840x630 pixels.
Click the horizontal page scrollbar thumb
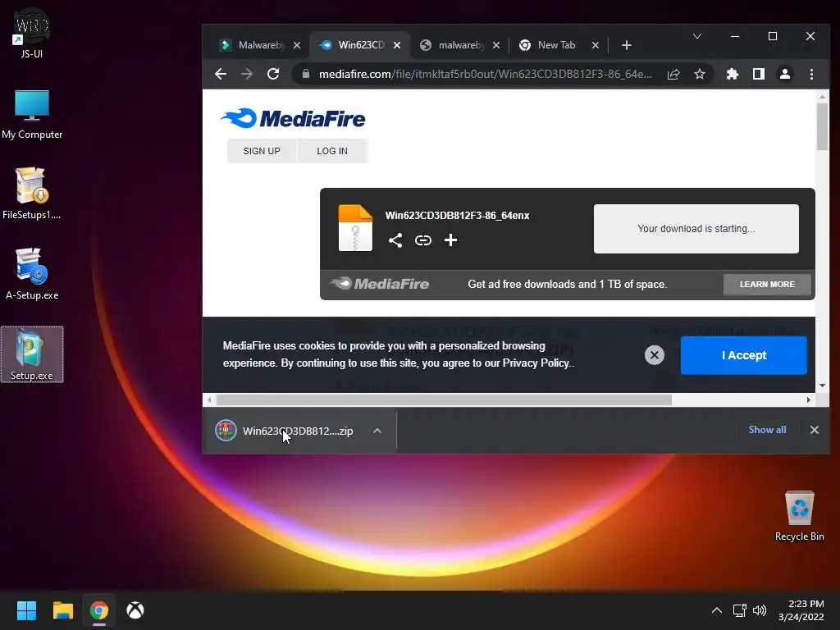click(x=444, y=399)
